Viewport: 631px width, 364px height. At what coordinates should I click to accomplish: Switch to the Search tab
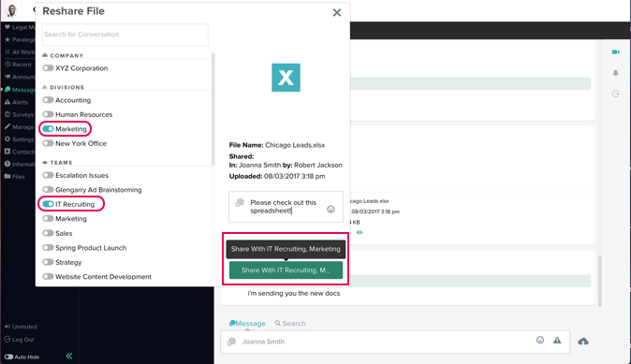290,324
